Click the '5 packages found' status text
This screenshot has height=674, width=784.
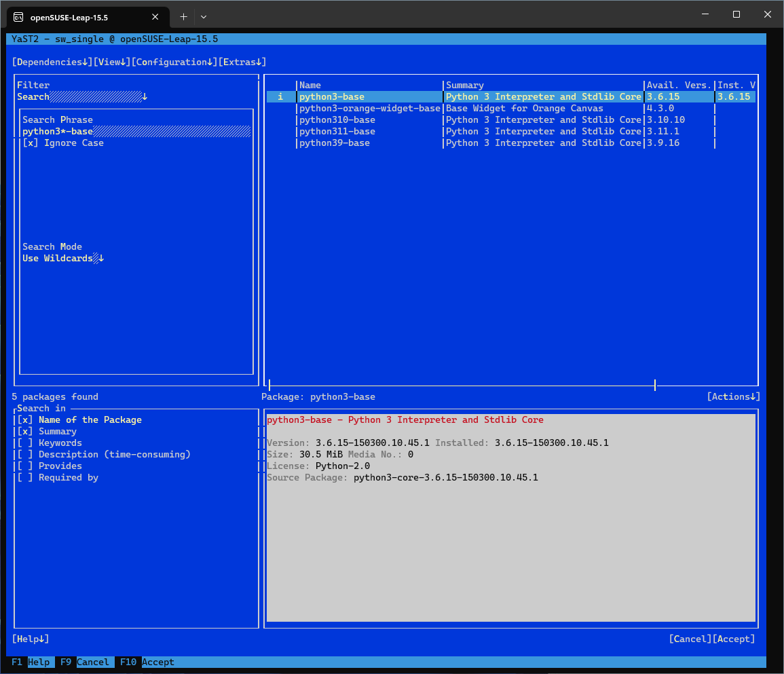55,396
